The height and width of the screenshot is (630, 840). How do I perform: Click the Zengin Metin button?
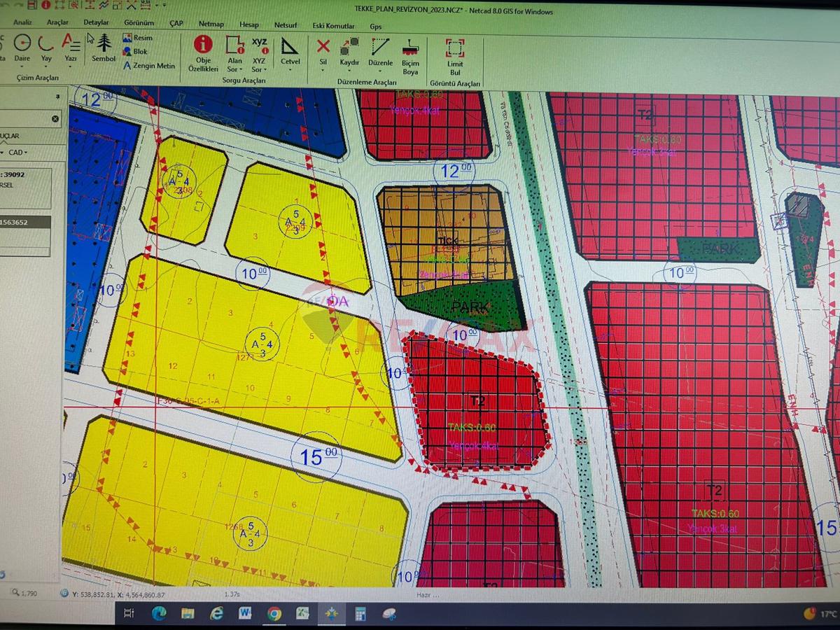(x=149, y=66)
